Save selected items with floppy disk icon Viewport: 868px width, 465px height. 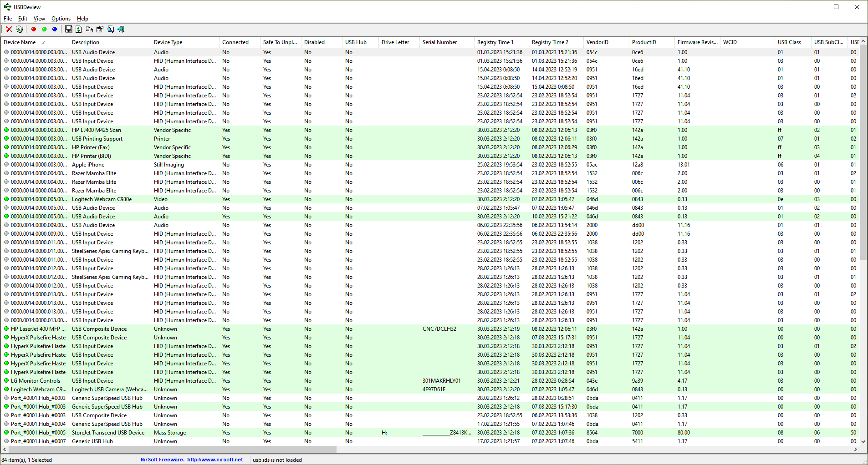coord(68,29)
